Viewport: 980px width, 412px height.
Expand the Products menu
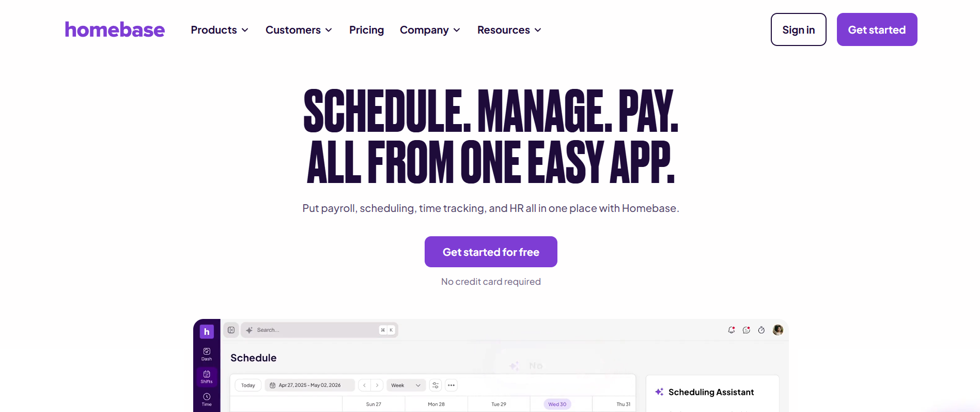[x=220, y=30]
